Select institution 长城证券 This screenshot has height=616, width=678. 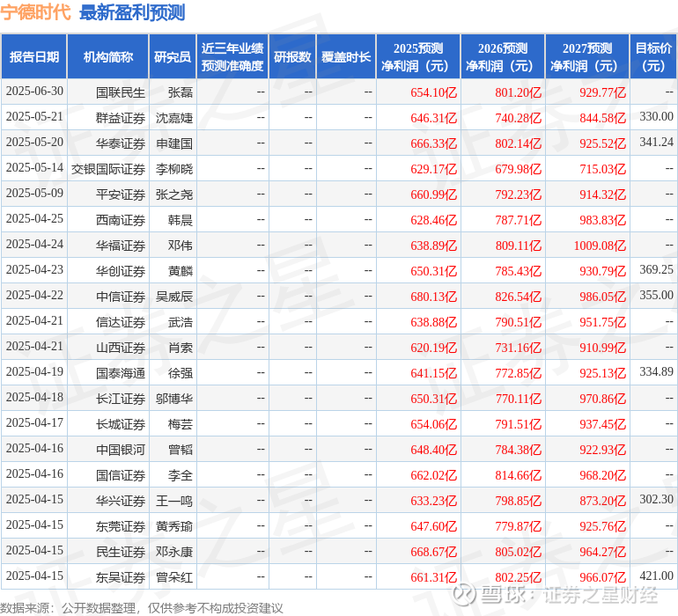pyautogui.click(x=121, y=424)
